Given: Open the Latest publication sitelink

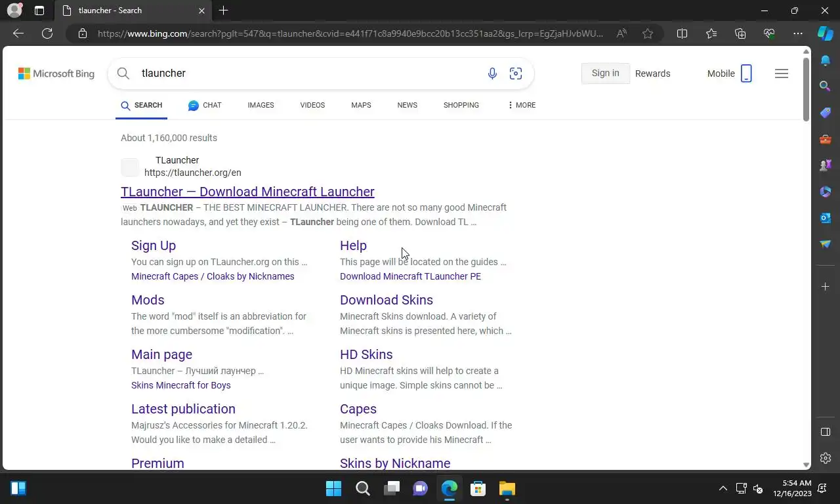Looking at the screenshot, I should pos(183,409).
